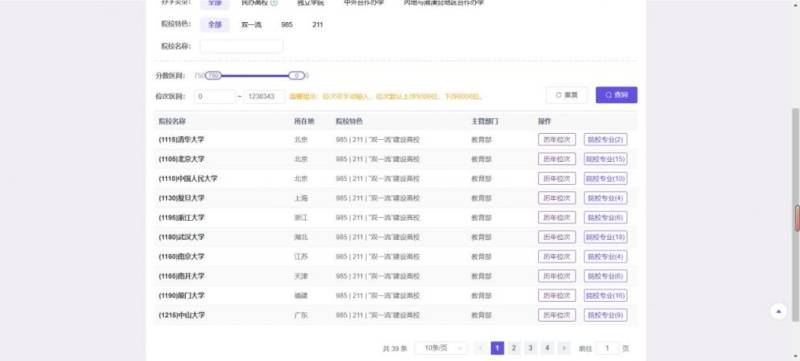Click the 0 handle of score slider
800x361 pixels.
(296, 75)
